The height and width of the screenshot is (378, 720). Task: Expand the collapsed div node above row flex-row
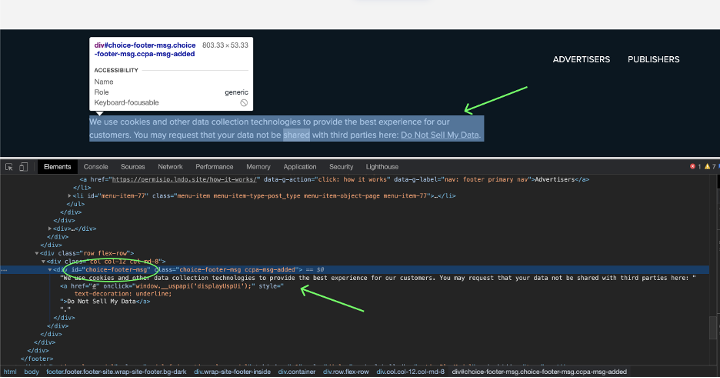point(50,229)
